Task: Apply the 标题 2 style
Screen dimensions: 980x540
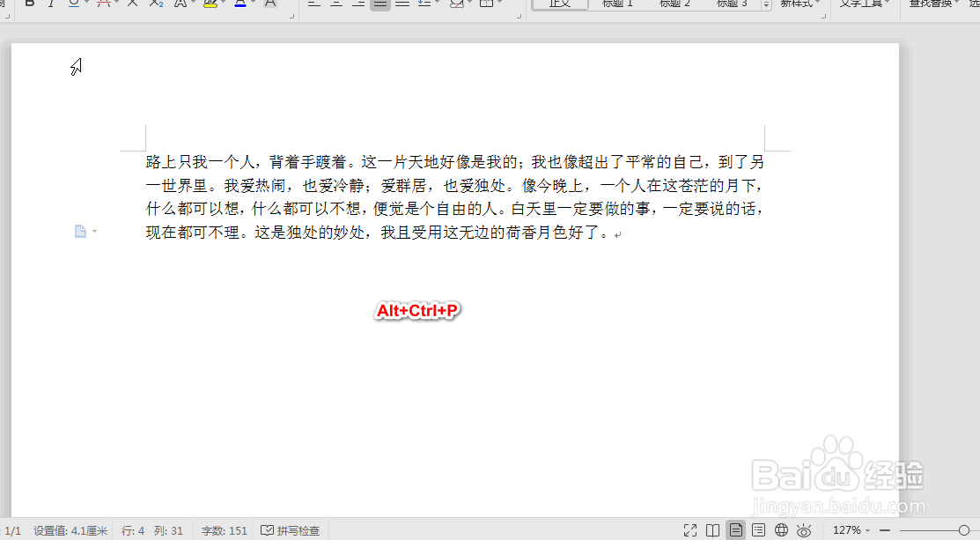Action: (674, 4)
